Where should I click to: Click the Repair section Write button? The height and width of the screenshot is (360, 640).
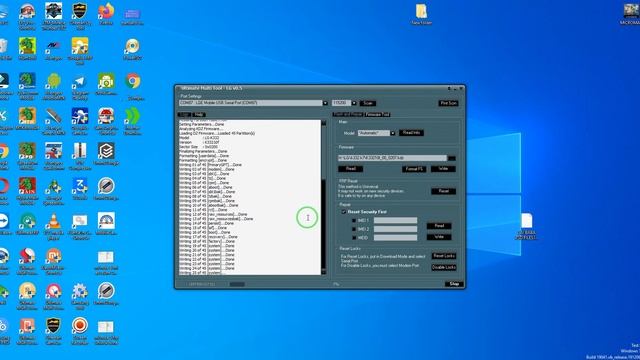point(439,237)
